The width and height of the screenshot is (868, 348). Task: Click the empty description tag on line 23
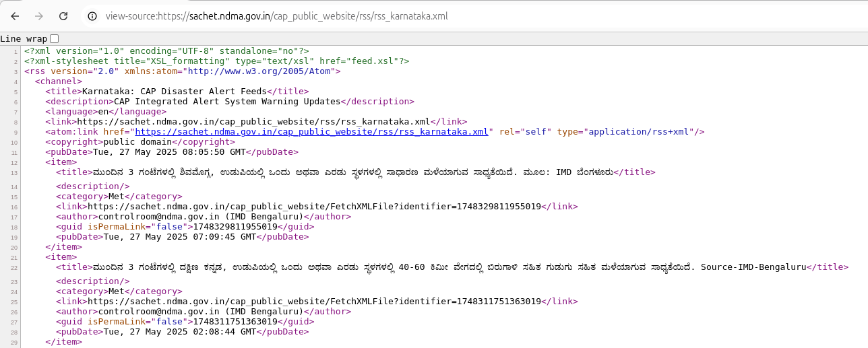click(x=93, y=281)
